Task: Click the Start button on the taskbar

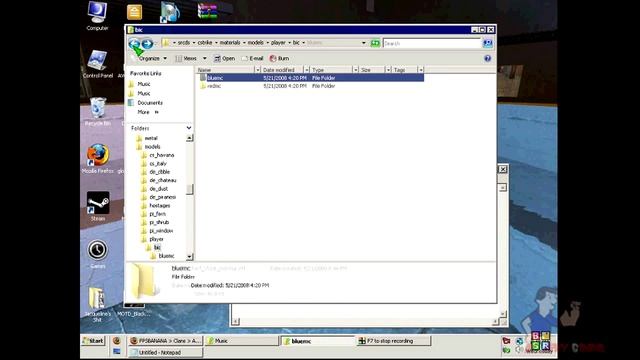Action: click(93, 340)
